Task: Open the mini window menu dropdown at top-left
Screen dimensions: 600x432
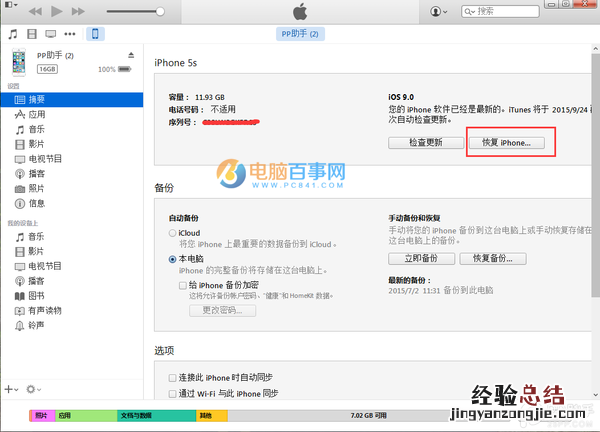Action: (10, 5)
